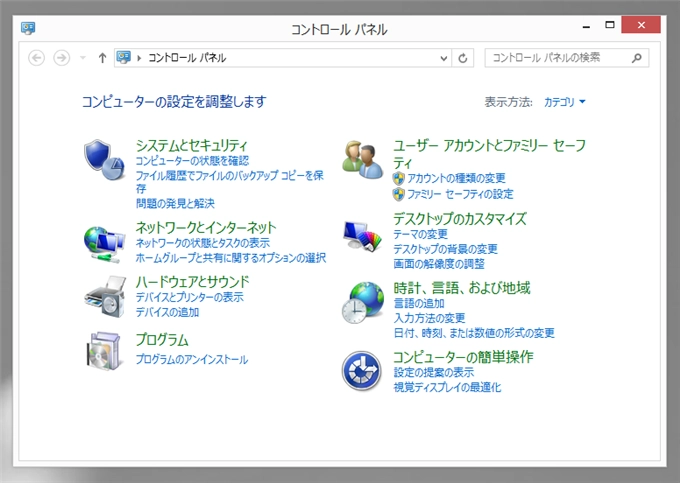Screen dimensions: 680x483
Task: Open 時計、言語、および地域 category heading
Action: coord(461,287)
